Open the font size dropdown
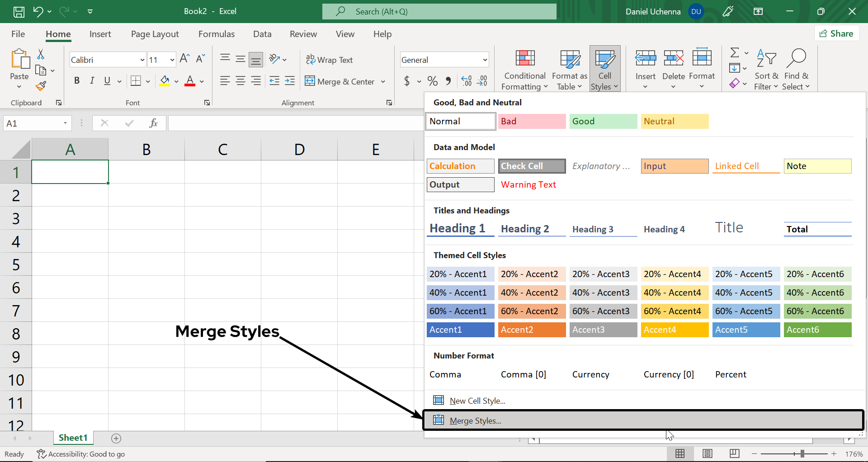The width and height of the screenshot is (868, 462). tap(171, 59)
